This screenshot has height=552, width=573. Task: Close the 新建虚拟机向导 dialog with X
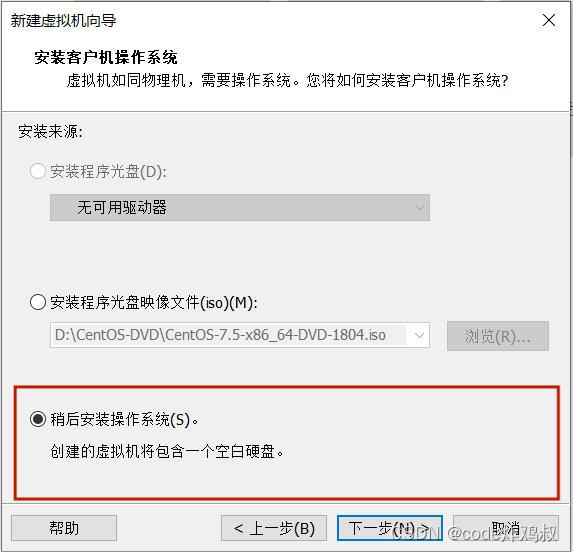(549, 20)
